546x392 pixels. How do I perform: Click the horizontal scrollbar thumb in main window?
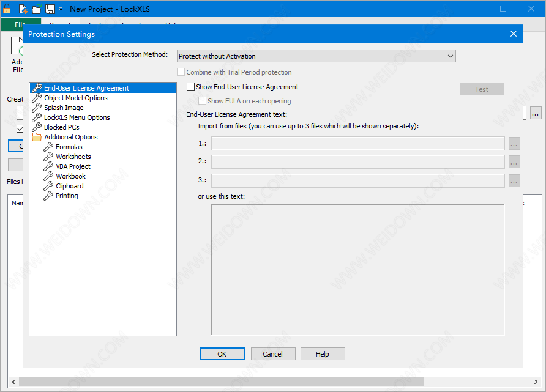(221, 382)
